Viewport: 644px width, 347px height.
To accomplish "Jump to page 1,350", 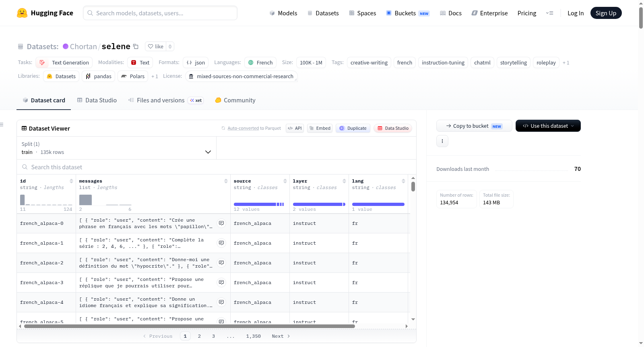I will point(254,336).
